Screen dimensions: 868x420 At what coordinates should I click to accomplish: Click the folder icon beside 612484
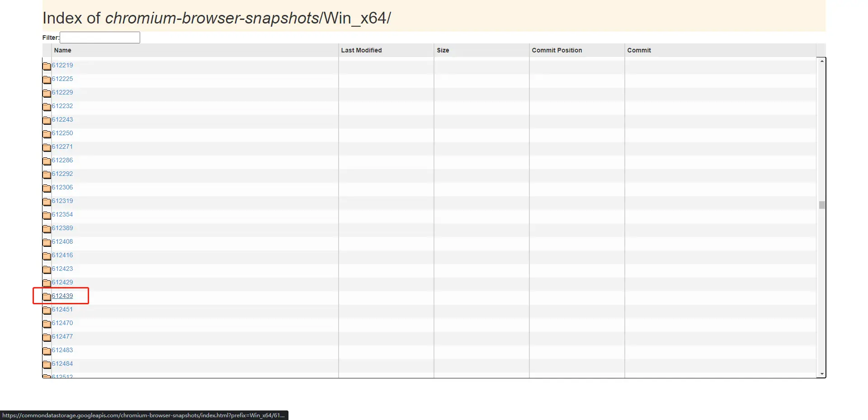tap(47, 364)
